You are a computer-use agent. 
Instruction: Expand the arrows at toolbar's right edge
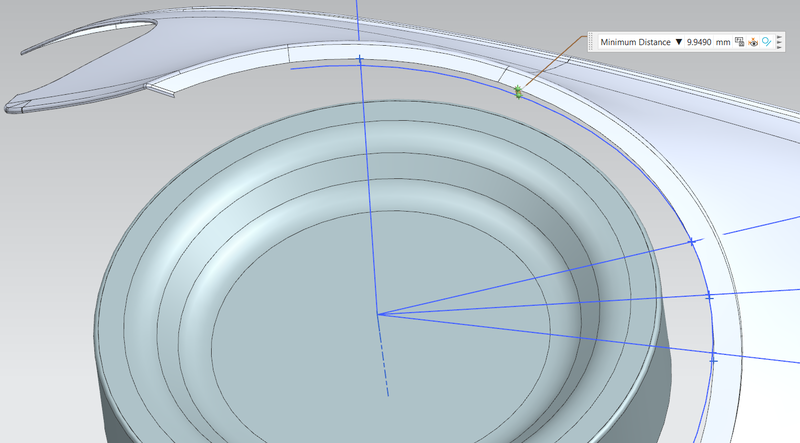(x=778, y=43)
